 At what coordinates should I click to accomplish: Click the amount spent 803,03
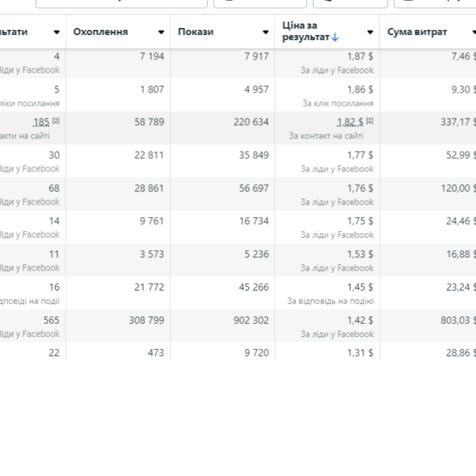[x=458, y=320]
